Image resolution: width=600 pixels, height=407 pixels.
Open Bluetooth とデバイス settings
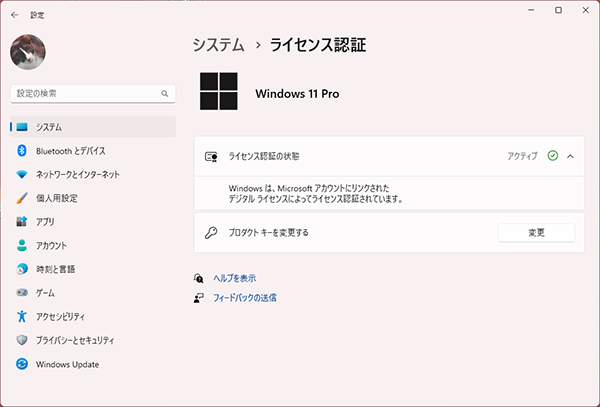pos(93,151)
